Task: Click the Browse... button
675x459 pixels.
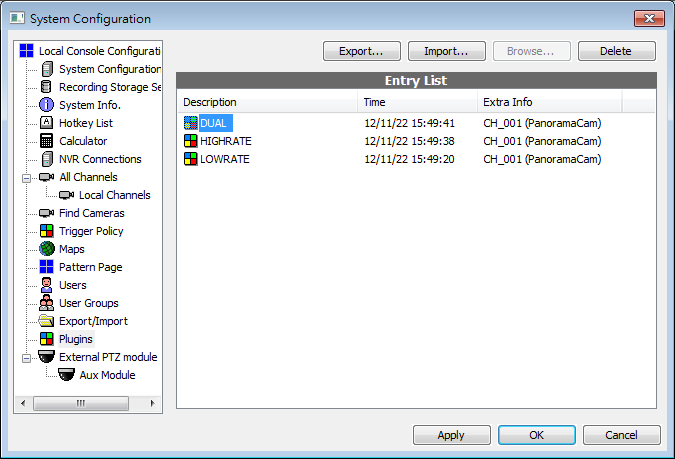Action: [531, 51]
